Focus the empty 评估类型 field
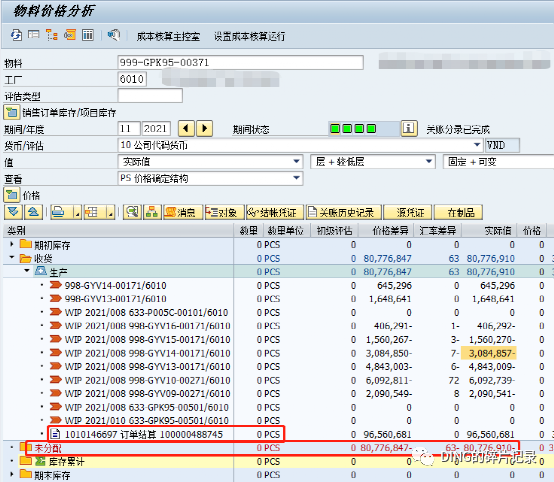Screen dimensions: 554x482 (150, 96)
